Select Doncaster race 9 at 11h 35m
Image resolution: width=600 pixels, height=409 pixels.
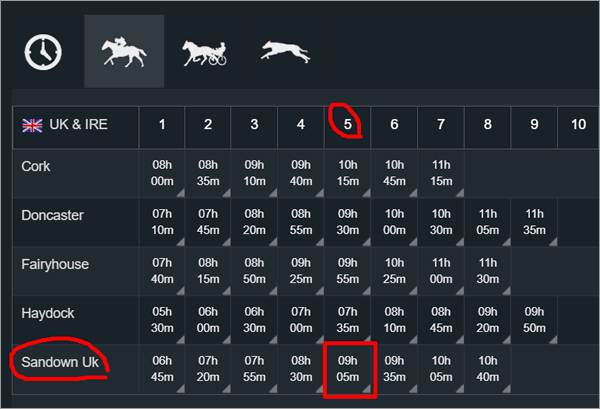click(534, 223)
